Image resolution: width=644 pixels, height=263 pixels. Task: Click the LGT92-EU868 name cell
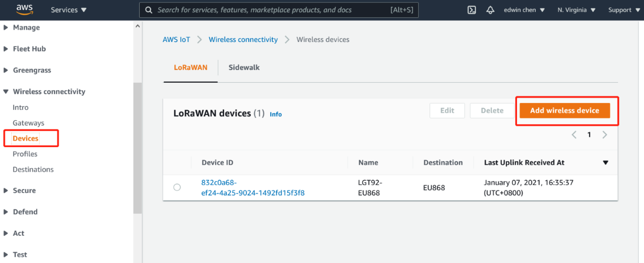tap(370, 188)
